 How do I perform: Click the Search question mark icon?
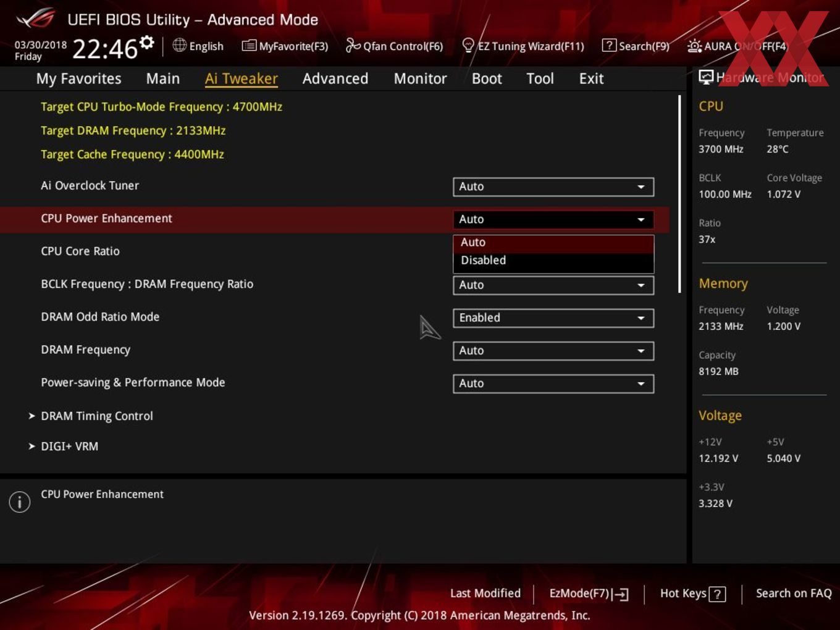pyautogui.click(x=609, y=45)
